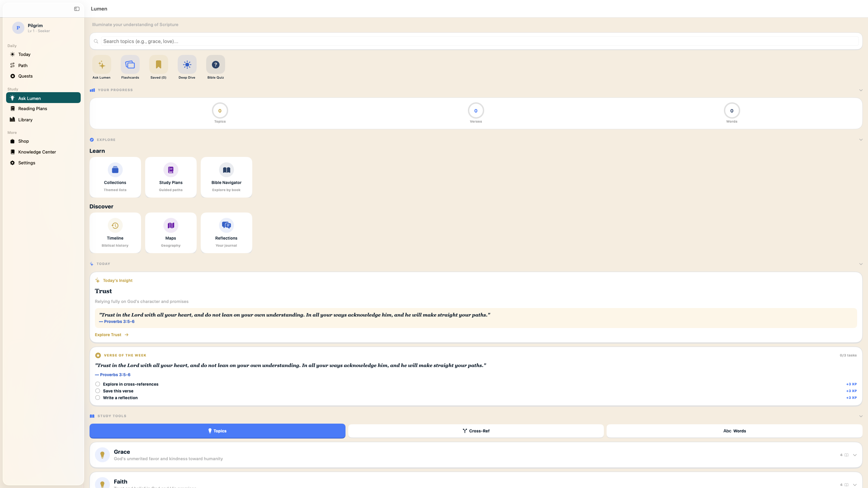
Task: Open the Saved bookmark icon
Action: click(158, 65)
